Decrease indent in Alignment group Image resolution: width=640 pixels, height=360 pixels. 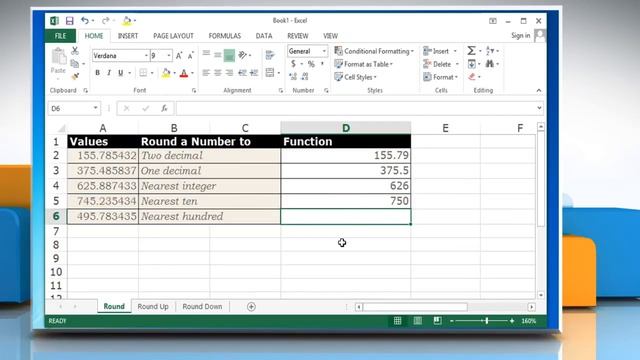242,73
